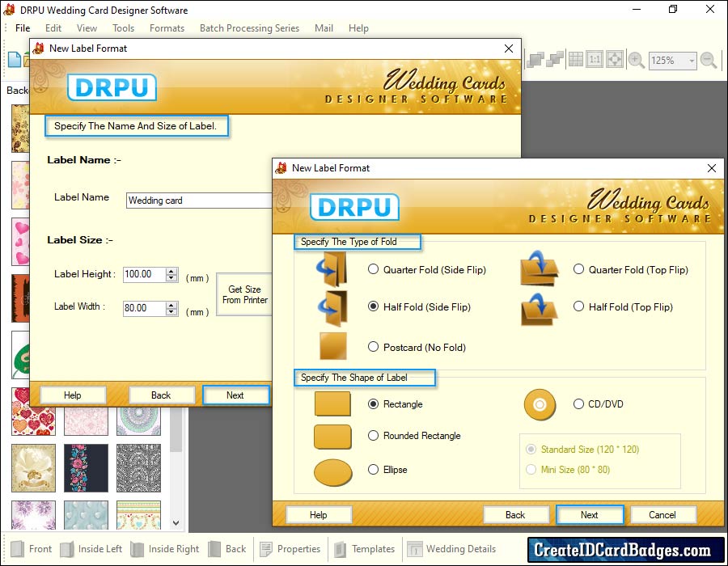Switch to the Inside Left card side
The width and height of the screenshot is (728, 566).
(91, 549)
